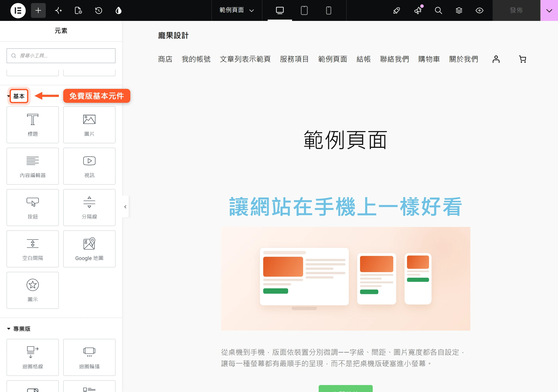The image size is (558, 392).
Task: Open the 服務項目 menu link
Action: tap(294, 59)
